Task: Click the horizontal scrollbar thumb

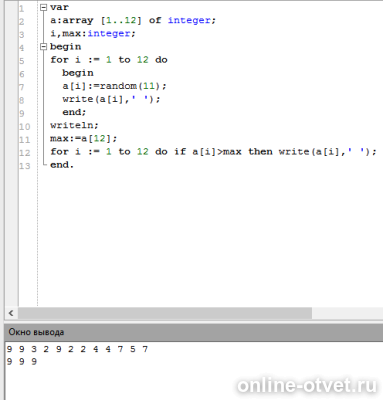Action: point(165,313)
